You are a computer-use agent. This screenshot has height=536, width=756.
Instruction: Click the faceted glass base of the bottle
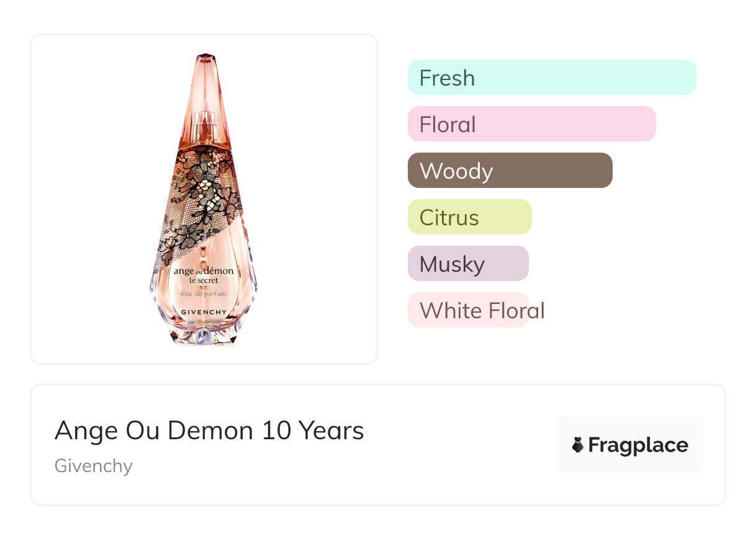point(204,335)
